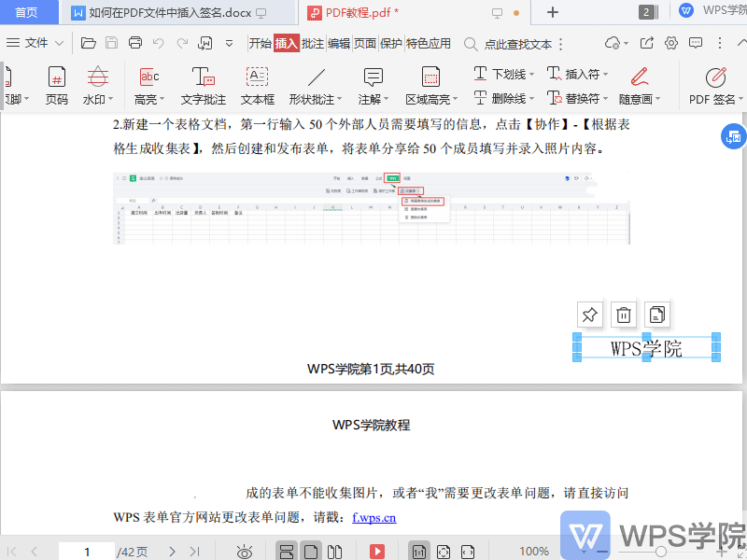Image resolution: width=747 pixels, height=560 pixels.
Task: Delete the selected signature via trash icon
Action: (x=623, y=315)
